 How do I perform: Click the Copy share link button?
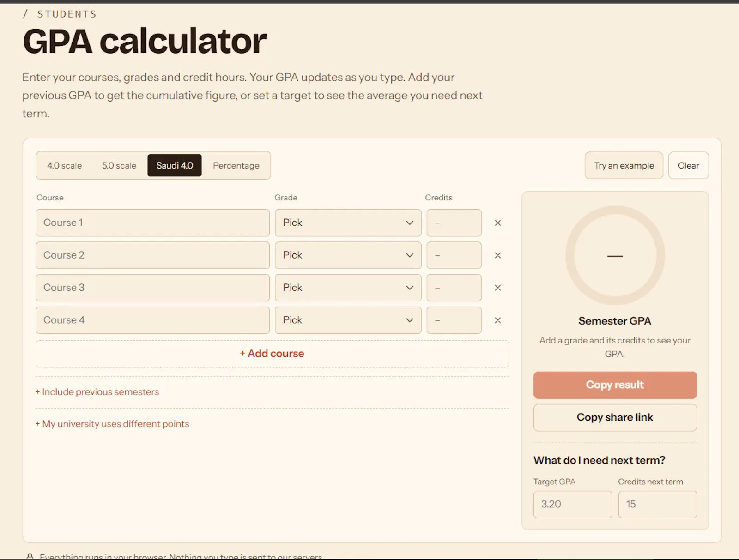pyautogui.click(x=615, y=417)
